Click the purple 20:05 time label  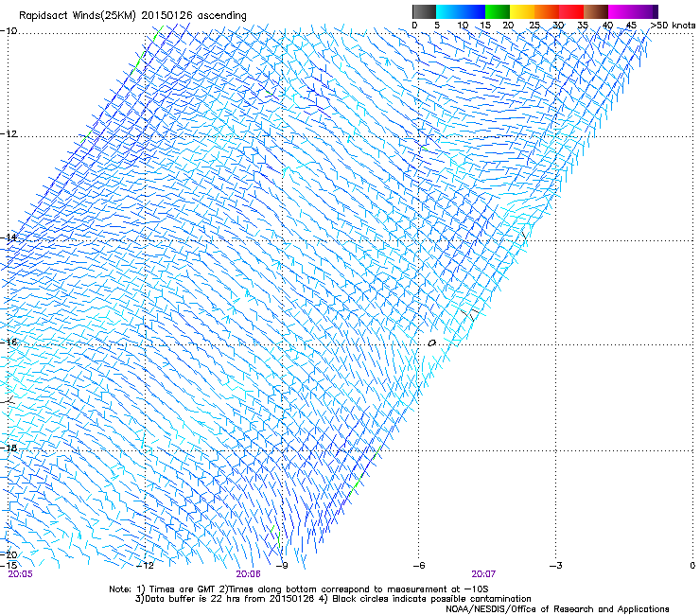pos(21,574)
